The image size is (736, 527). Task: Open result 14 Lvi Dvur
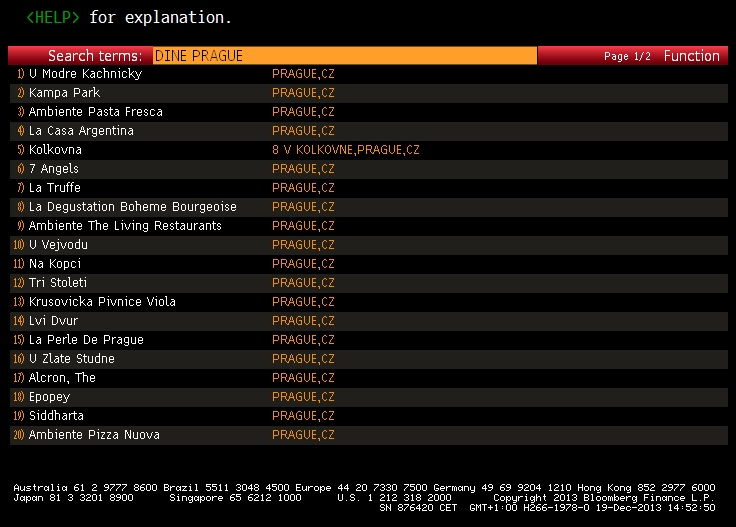[53, 321]
